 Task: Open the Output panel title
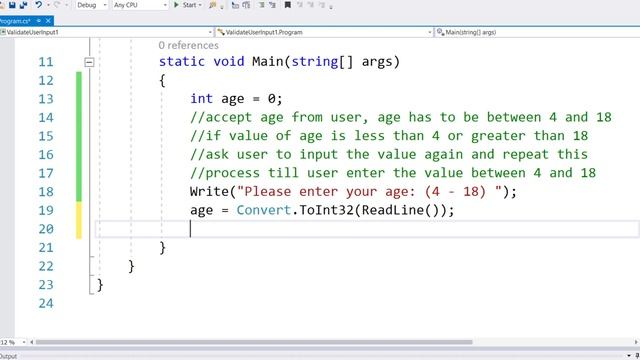pyautogui.click(x=8, y=356)
